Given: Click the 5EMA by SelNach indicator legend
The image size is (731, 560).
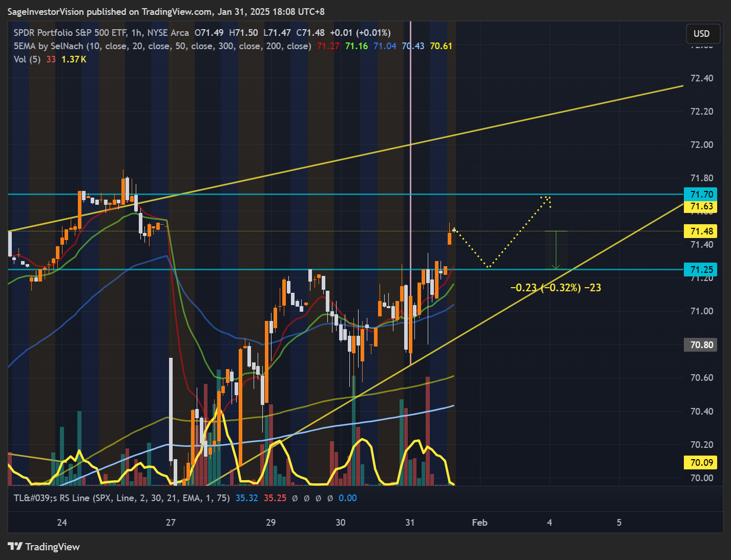Looking at the screenshot, I should (162, 46).
